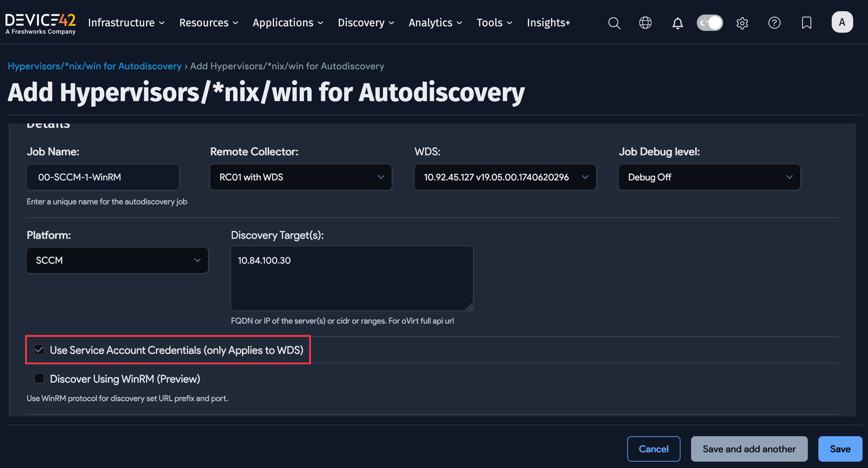Click Save and add another

(x=749, y=449)
